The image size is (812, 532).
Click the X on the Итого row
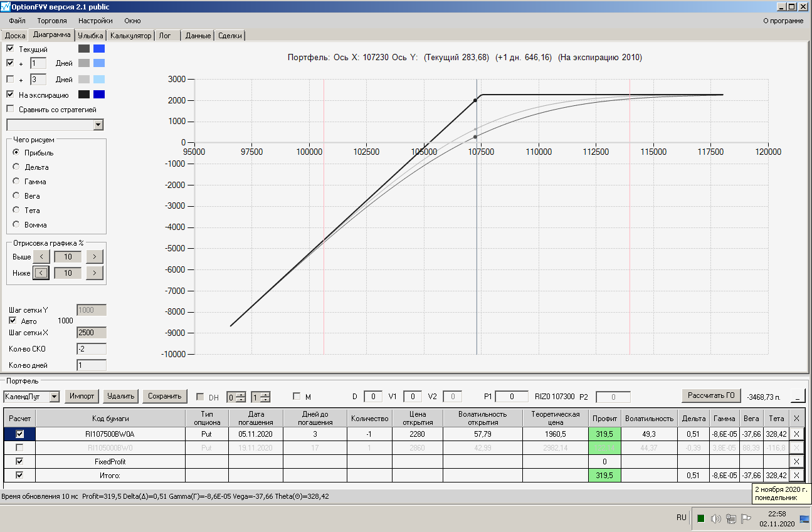tap(796, 476)
